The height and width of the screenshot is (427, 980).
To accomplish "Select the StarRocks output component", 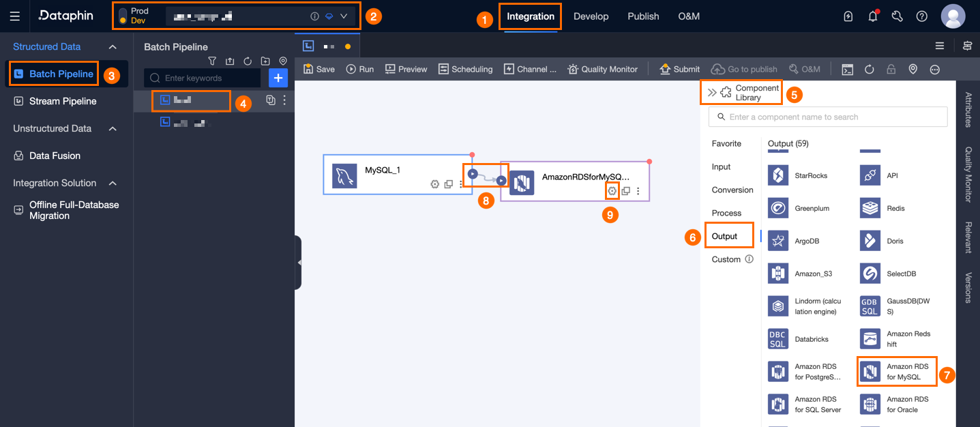I will (798, 175).
